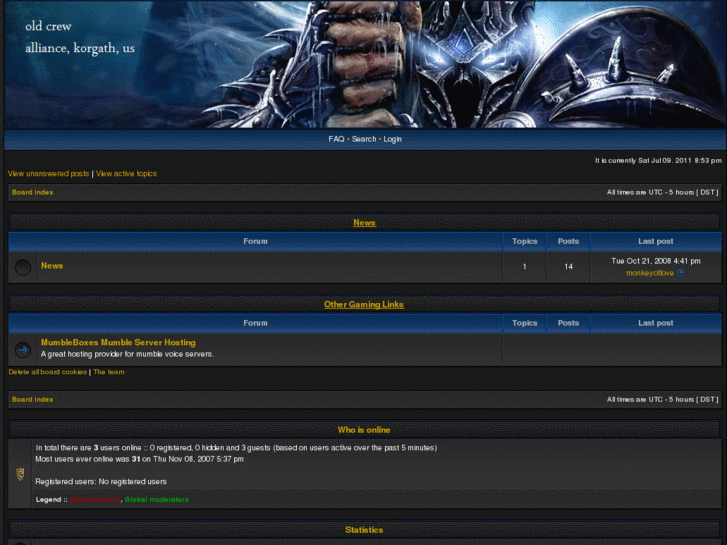Click the Statistics section heading

[364, 530]
